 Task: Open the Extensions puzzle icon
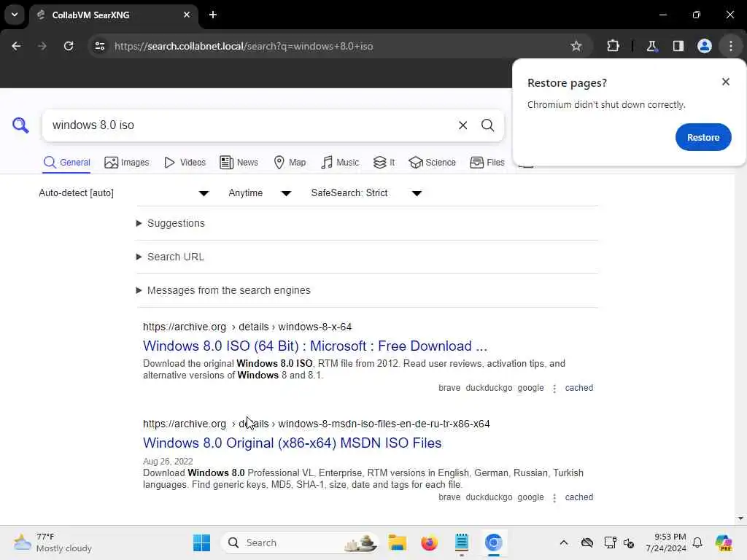pos(613,46)
